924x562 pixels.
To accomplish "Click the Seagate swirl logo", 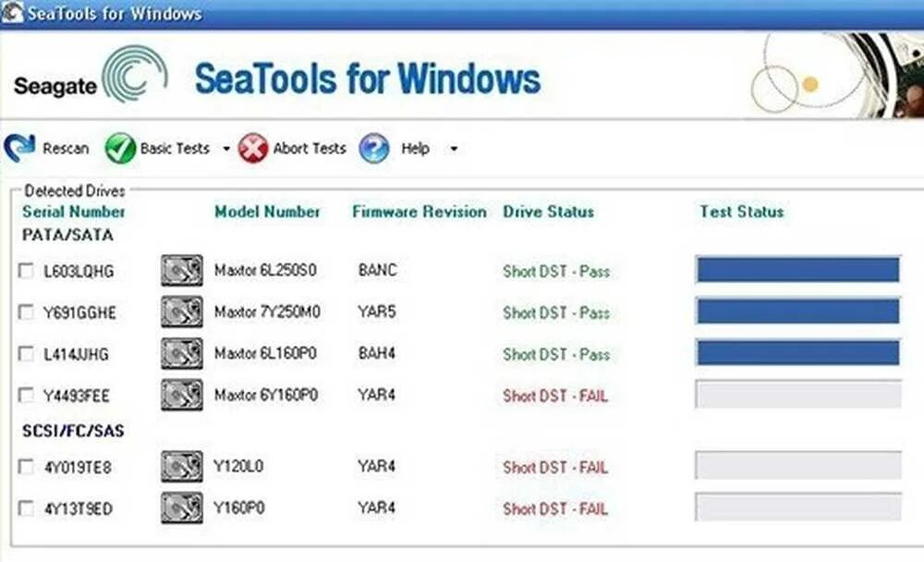I will 135,75.
